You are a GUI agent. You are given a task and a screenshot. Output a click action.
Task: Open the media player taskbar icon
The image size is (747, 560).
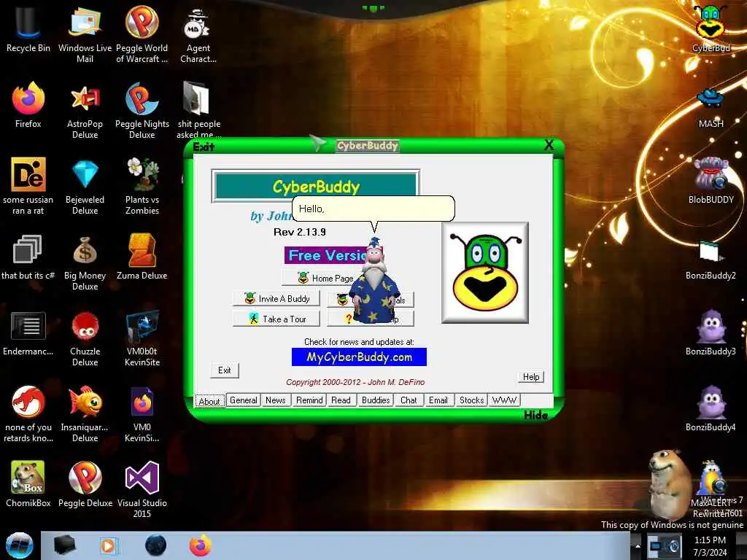(x=108, y=545)
